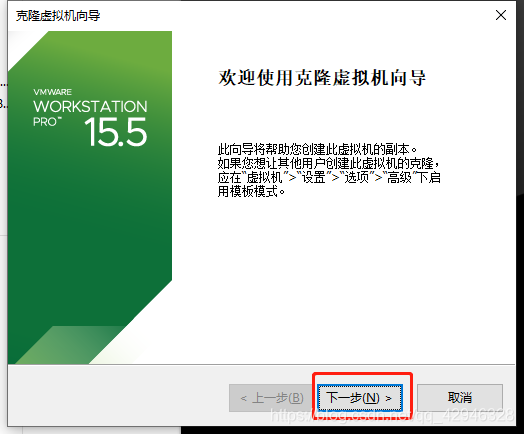This screenshot has height=434, width=524.
Task: Click the text line beginning 应在"虚拟机">"设置"
Action: click(329, 177)
